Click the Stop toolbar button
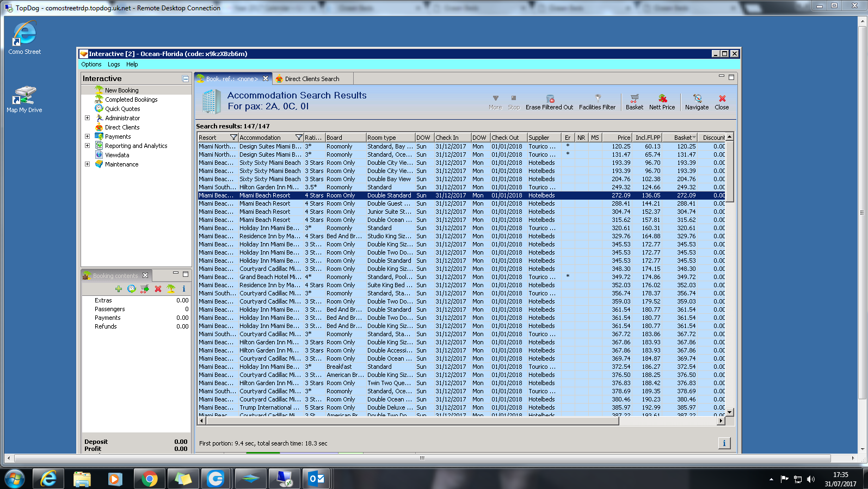This screenshot has width=868, height=489. pyautogui.click(x=514, y=102)
